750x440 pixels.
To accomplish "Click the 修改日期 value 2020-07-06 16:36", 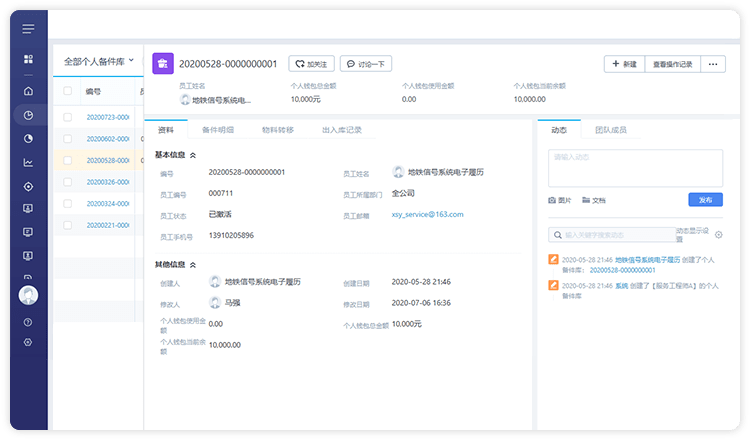I will tap(421, 303).
